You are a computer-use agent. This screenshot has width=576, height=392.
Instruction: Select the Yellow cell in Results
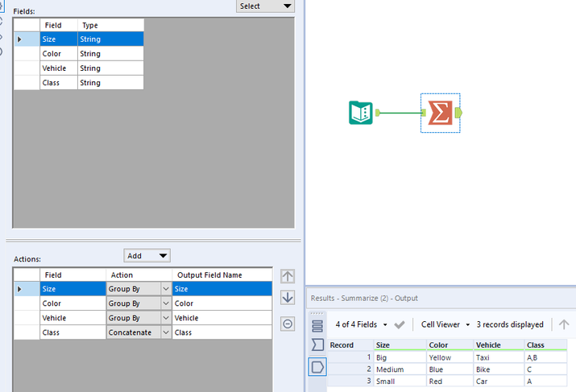(450, 357)
